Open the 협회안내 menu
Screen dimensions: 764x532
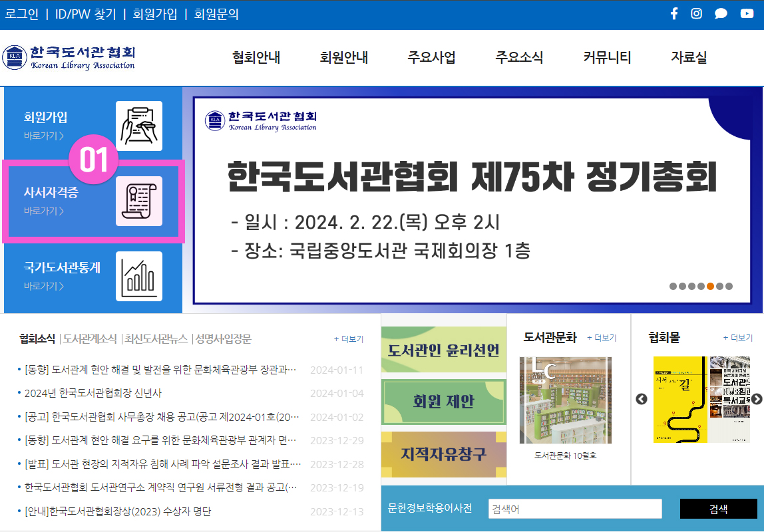pyautogui.click(x=256, y=57)
